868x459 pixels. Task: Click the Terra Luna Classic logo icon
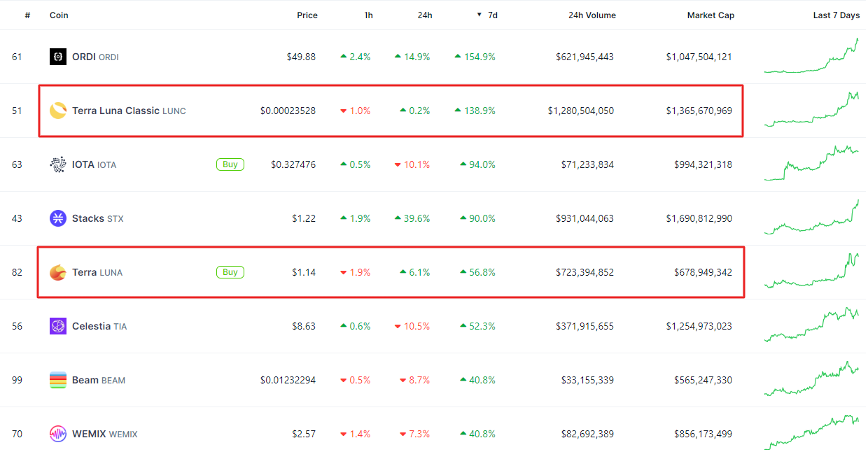point(58,111)
